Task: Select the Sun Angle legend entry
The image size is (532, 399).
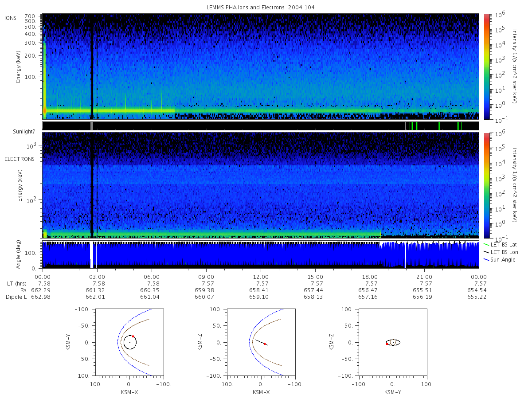Action: pyautogui.click(x=500, y=259)
